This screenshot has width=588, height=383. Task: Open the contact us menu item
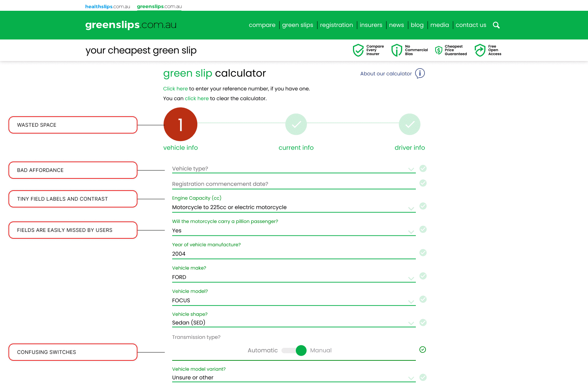pos(471,25)
